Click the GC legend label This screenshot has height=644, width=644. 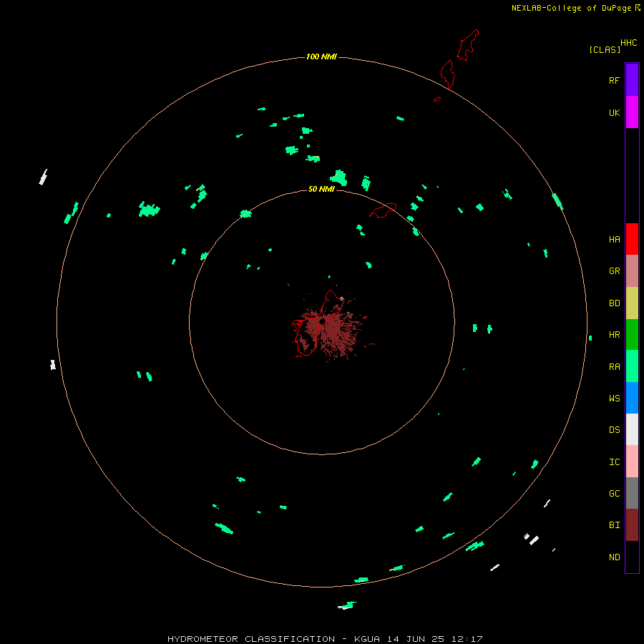tap(614, 493)
